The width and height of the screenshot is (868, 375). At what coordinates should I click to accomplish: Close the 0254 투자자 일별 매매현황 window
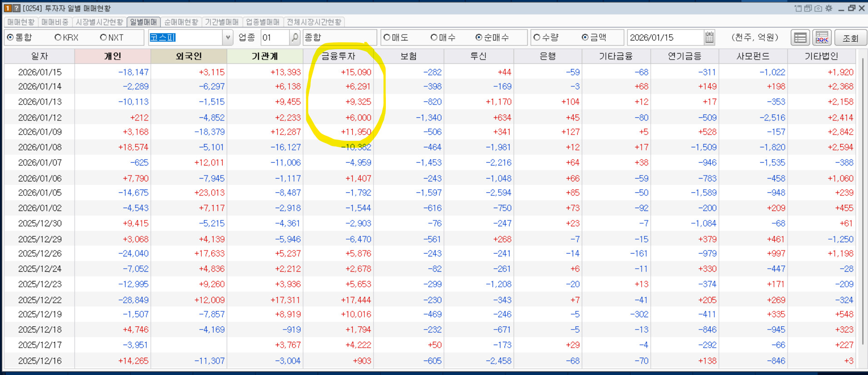pyautogui.click(x=862, y=8)
